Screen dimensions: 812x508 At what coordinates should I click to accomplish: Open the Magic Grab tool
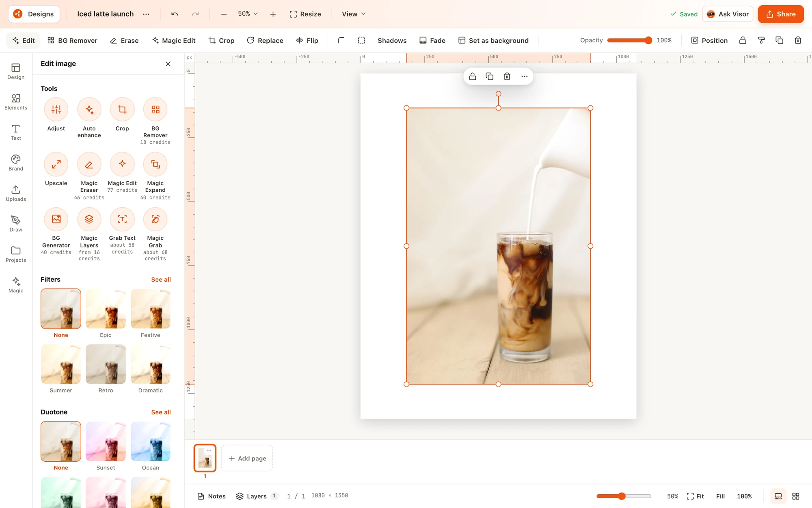(x=155, y=219)
